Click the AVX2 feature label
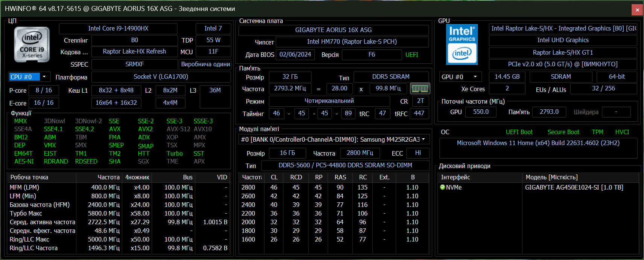This screenshot has height=260, width=644. (145, 129)
